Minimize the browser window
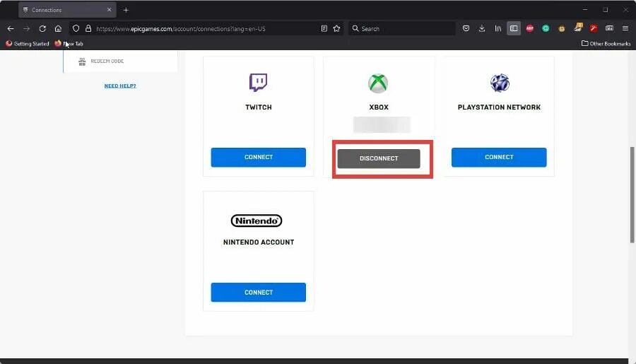 (x=585, y=10)
